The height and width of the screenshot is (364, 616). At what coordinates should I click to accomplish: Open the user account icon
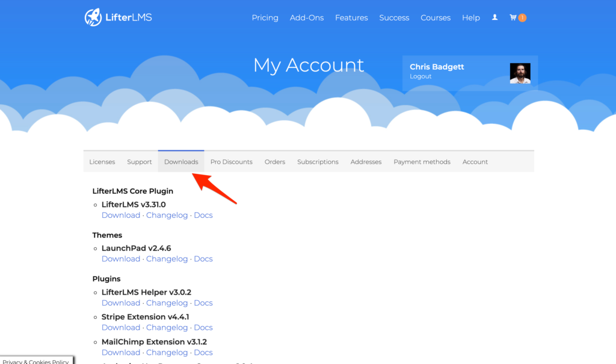tap(494, 17)
